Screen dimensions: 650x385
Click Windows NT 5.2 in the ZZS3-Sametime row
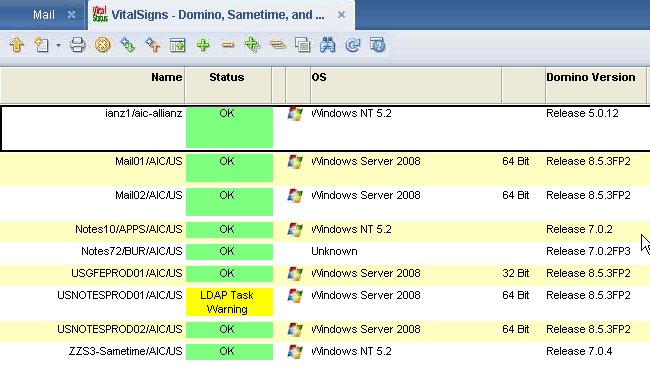pyautogui.click(x=351, y=351)
